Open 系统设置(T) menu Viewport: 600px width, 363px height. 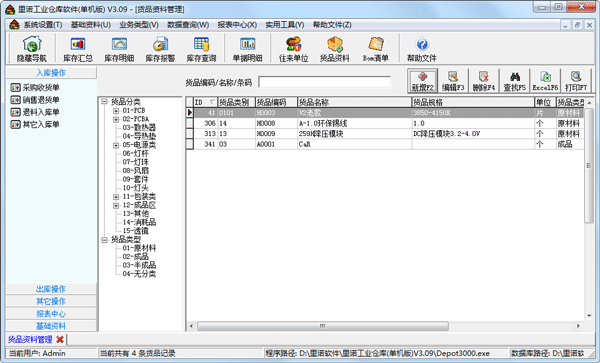[x=43, y=25]
